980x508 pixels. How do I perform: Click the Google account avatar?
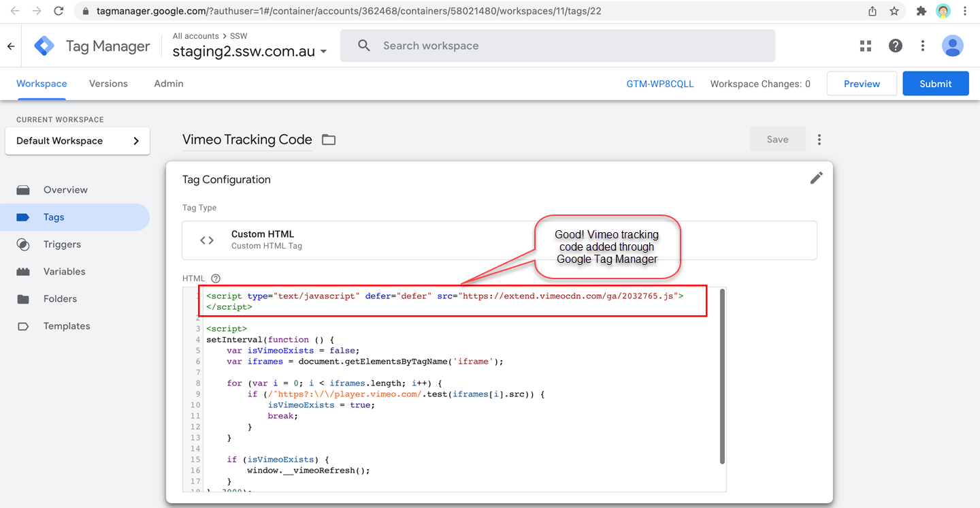(x=952, y=46)
